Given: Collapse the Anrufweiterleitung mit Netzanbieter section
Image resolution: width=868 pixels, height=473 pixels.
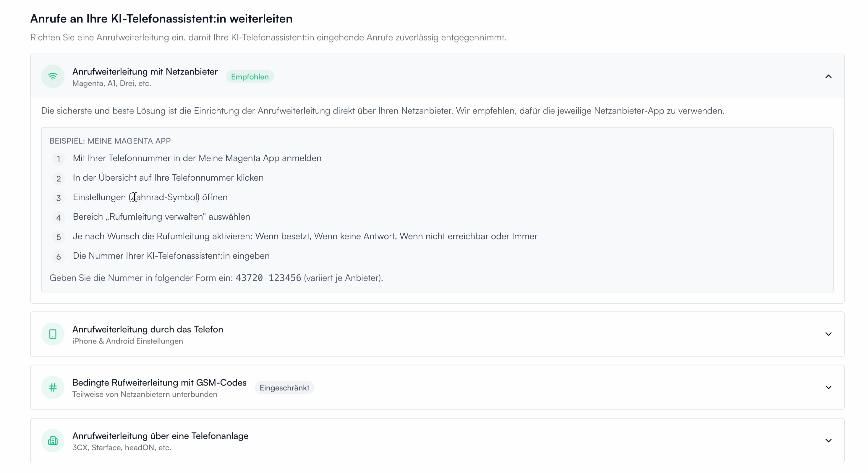Looking at the screenshot, I should (x=828, y=77).
